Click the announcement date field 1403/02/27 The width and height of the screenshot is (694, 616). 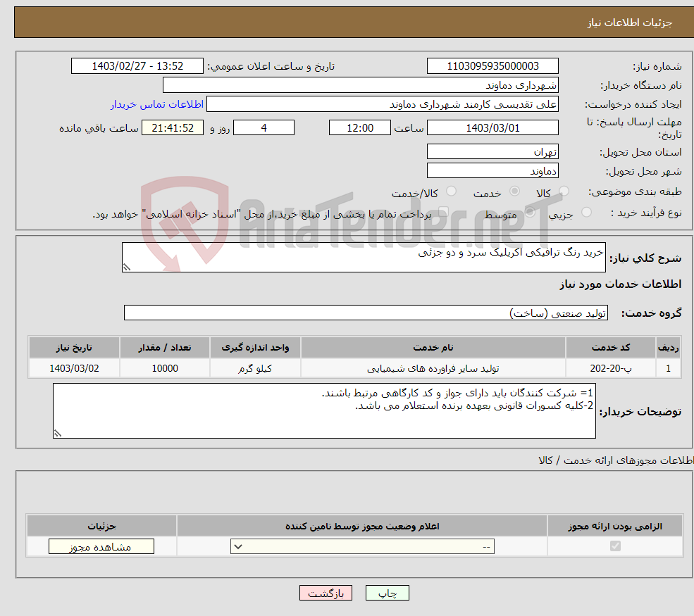137,66
